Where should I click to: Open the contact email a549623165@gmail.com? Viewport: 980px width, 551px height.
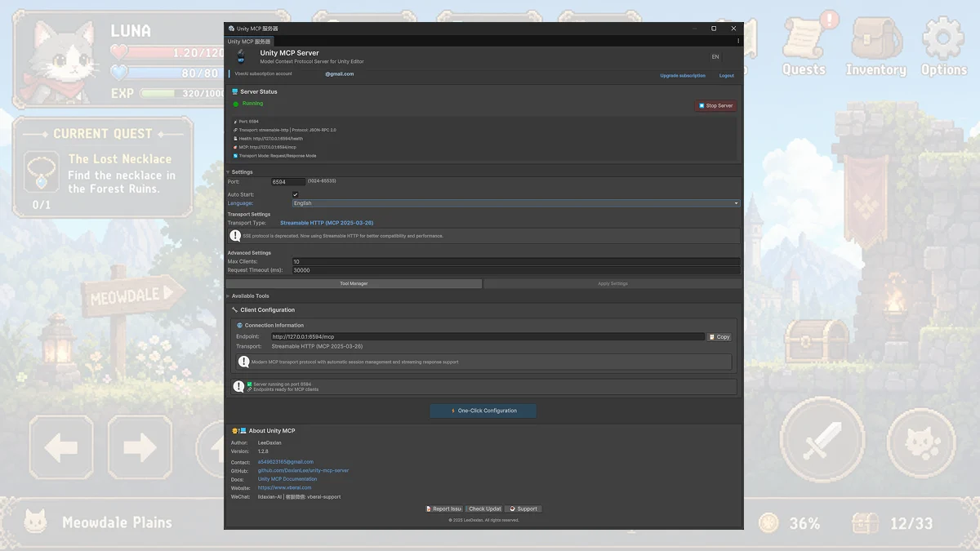pos(286,462)
